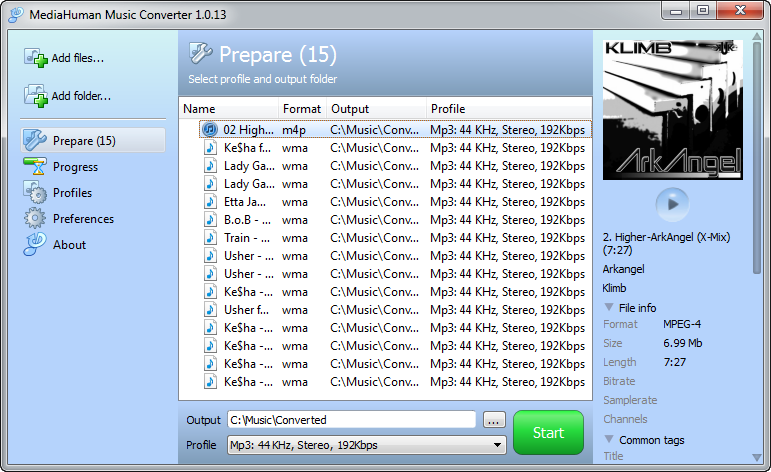Click the right panel scrollbar thumb

click(757, 157)
